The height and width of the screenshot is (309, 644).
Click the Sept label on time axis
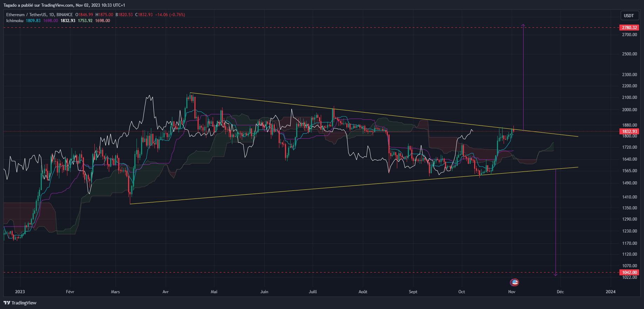pyautogui.click(x=413, y=292)
